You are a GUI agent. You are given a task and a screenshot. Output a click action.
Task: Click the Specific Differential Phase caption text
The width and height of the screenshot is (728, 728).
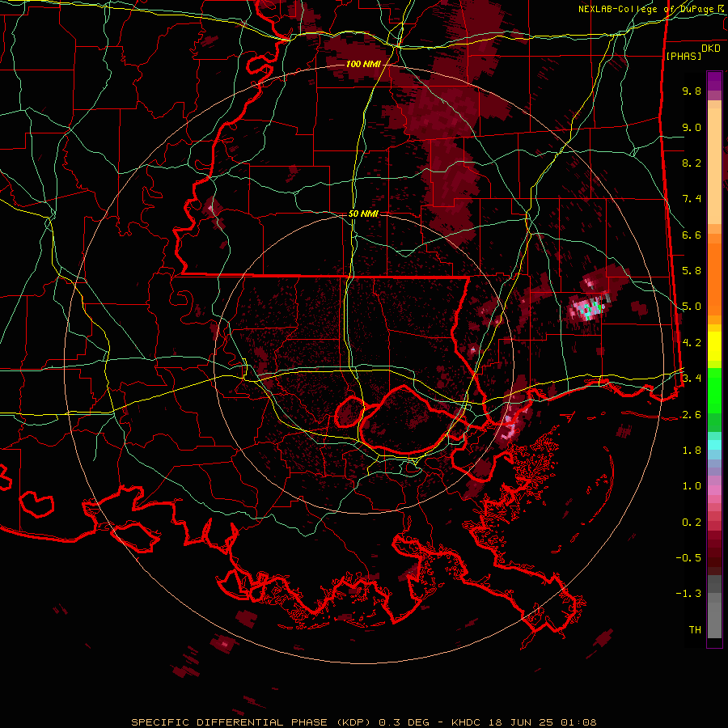pyautogui.click(x=363, y=722)
